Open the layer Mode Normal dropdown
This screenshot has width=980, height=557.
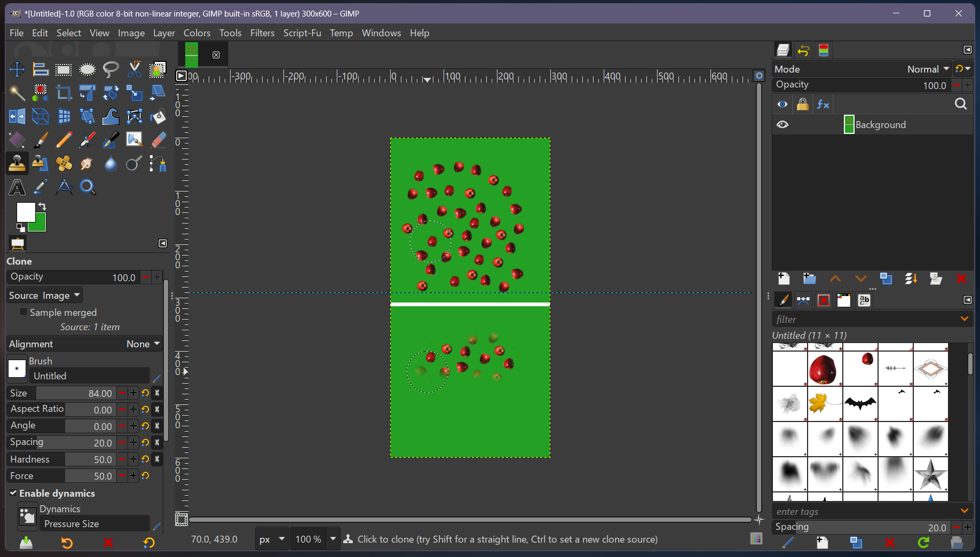pos(862,69)
